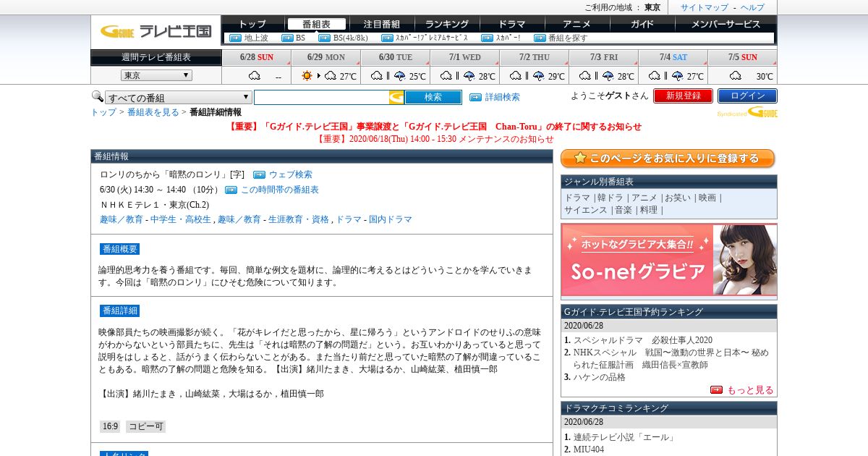Image resolution: width=868 pixels, height=456 pixels.
Task: Open the ランキング tab
Action: (447, 24)
